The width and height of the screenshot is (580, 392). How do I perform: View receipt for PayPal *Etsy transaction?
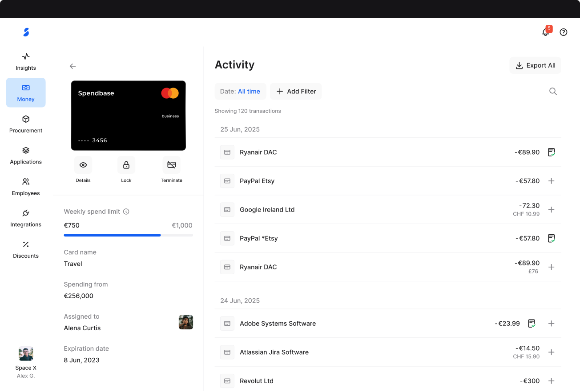[552, 238]
